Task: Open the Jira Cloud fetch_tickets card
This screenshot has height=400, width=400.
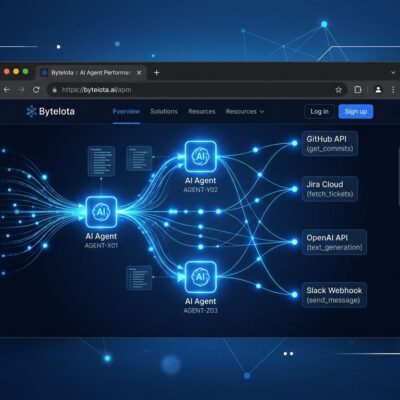Action: (330, 189)
